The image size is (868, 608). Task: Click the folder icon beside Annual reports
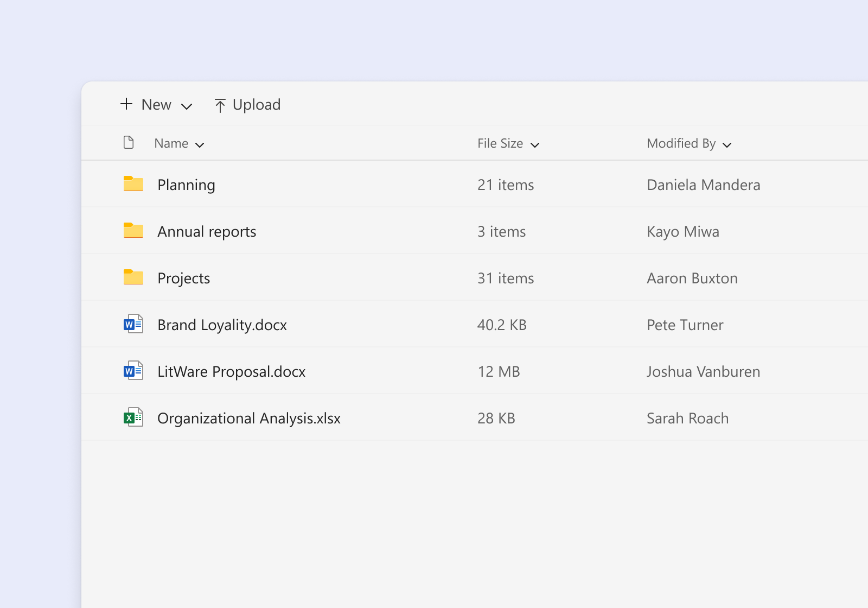tap(133, 231)
